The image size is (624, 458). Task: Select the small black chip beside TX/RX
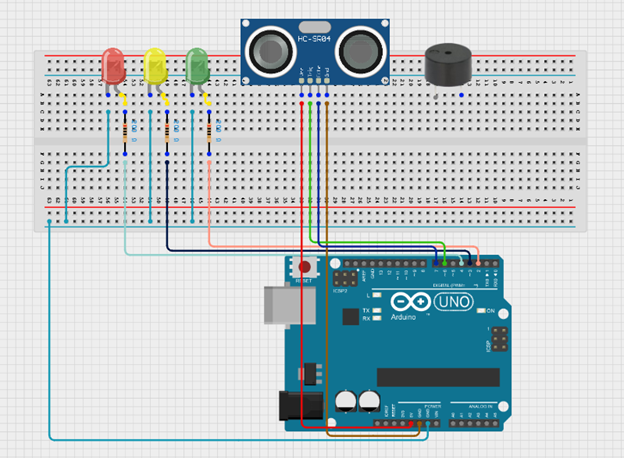pos(351,317)
